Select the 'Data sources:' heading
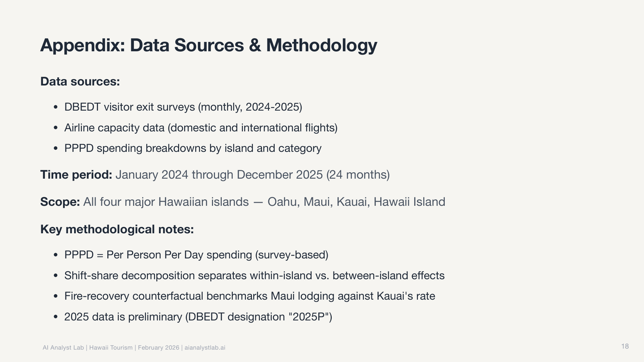This screenshot has width=644, height=362. point(80,81)
